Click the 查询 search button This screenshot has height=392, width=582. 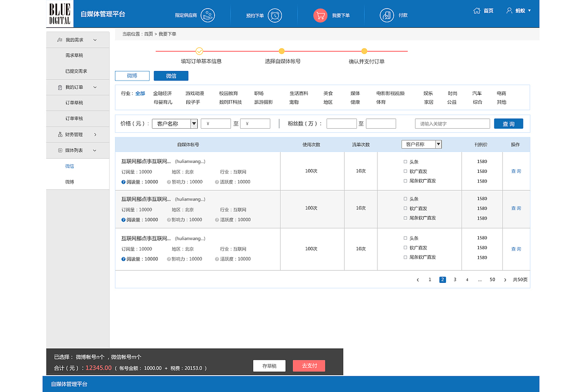click(509, 124)
